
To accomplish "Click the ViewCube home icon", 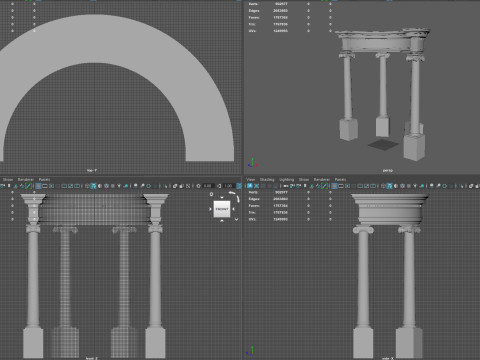I will [x=211, y=194].
